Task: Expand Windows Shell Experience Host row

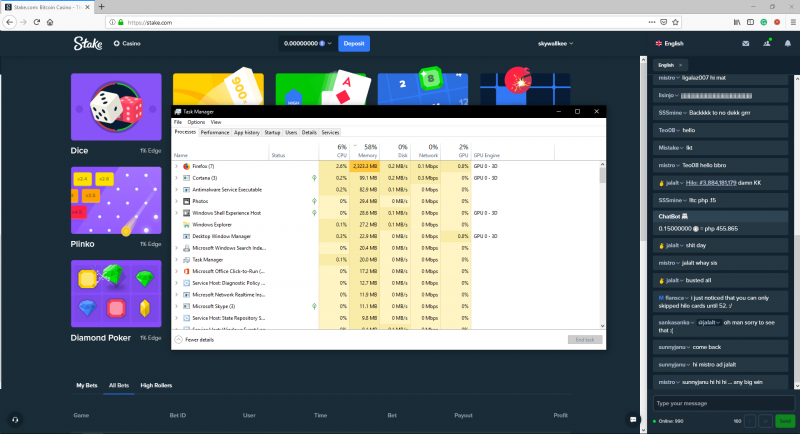Action: pos(177,213)
